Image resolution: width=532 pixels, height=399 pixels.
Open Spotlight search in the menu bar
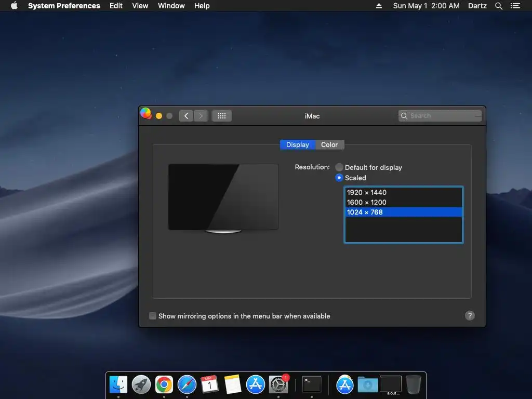tap(498, 6)
